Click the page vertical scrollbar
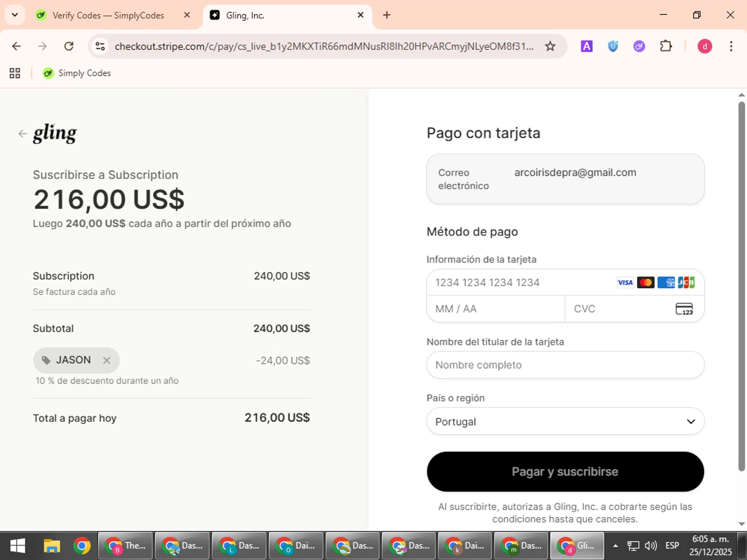Image resolution: width=747 pixels, height=560 pixels. (742, 286)
